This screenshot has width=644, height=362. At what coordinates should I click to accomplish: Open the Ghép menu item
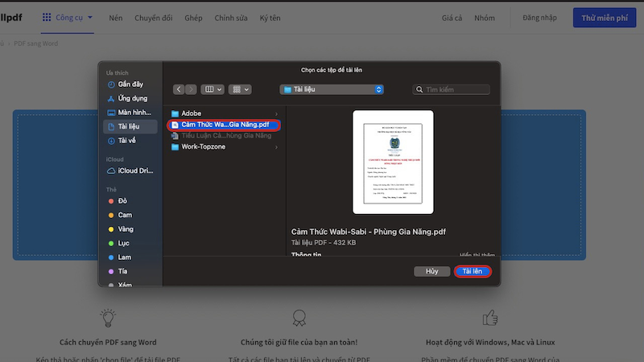pyautogui.click(x=193, y=18)
